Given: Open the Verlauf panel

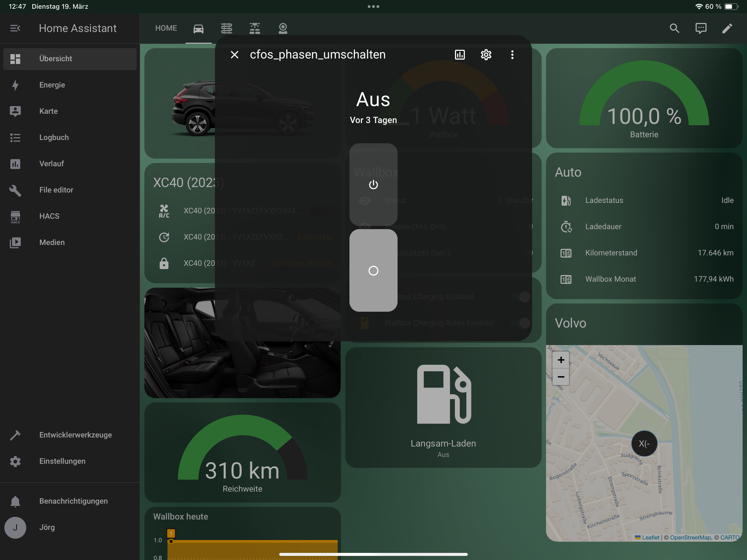Looking at the screenshot, I should coord(70,164).
